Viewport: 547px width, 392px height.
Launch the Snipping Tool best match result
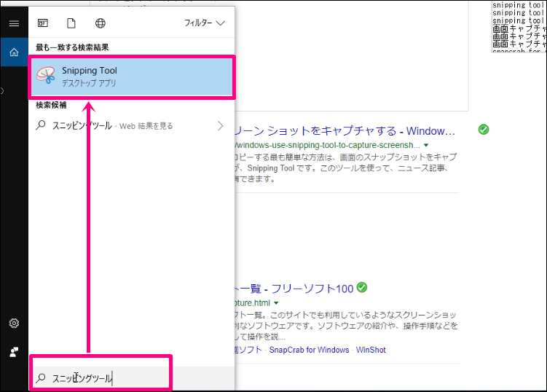pyautogui.click(x=132, y=77)
